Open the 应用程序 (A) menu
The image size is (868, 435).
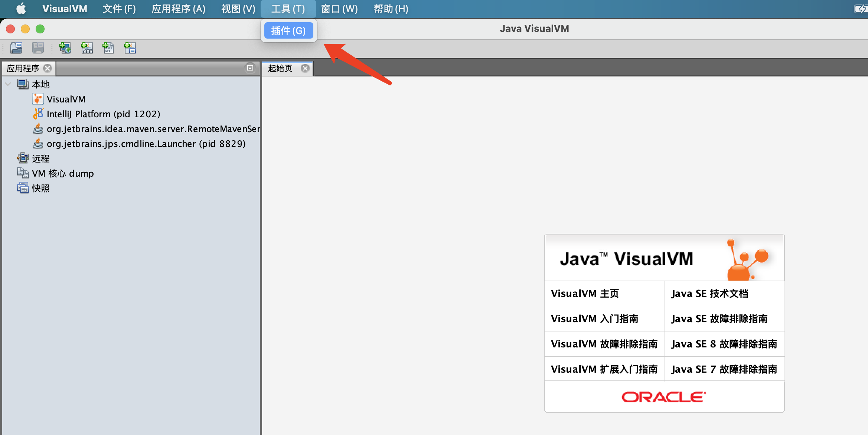[x=179, y=9]
